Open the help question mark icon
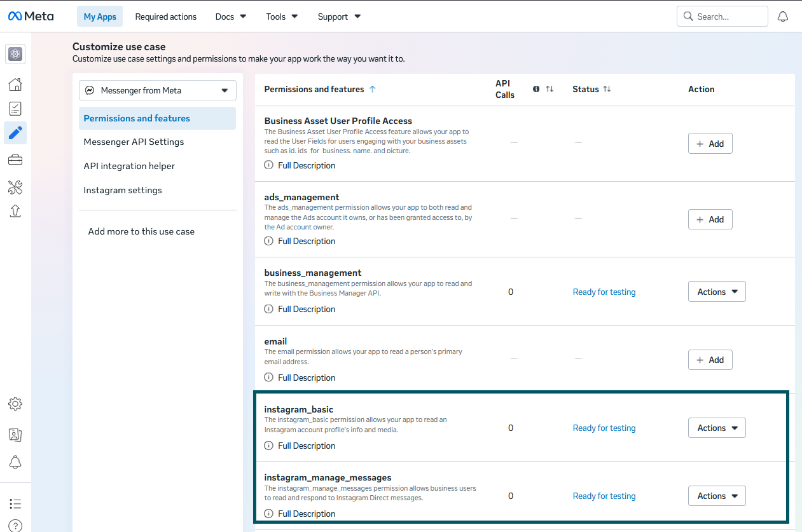 [16, 526]
